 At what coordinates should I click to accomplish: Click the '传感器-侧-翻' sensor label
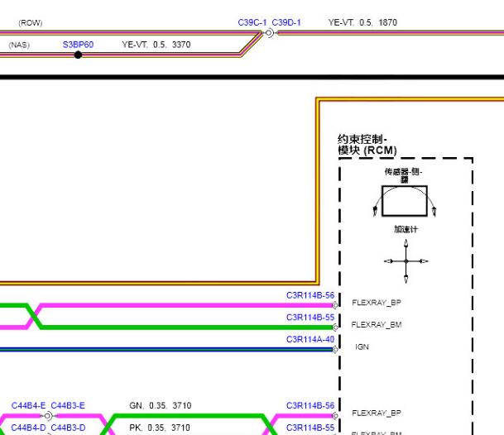point(403,175)
